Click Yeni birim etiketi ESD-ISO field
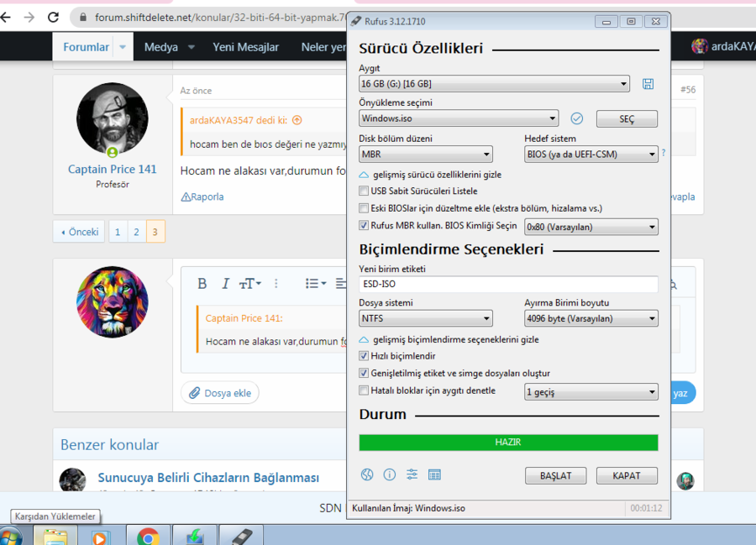The width and height of the screenshot is (756, 545). pos(509,284)
